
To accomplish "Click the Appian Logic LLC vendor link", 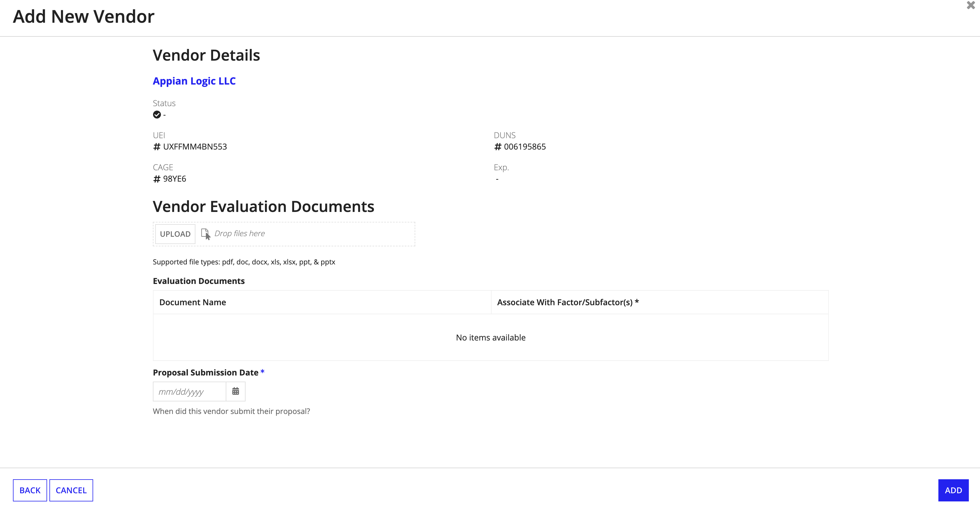I will click(x=194, y=80).
